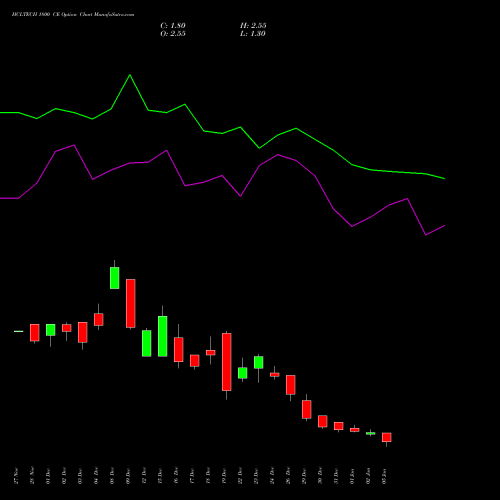Click the highest peak of the green line
The image size is (500, 500).
point(130,75)
